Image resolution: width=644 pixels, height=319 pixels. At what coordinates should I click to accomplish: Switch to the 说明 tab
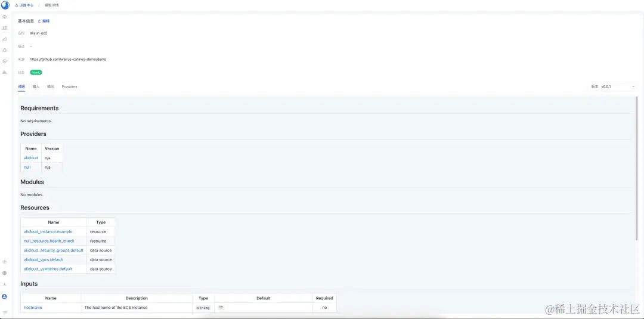point(21,86)
